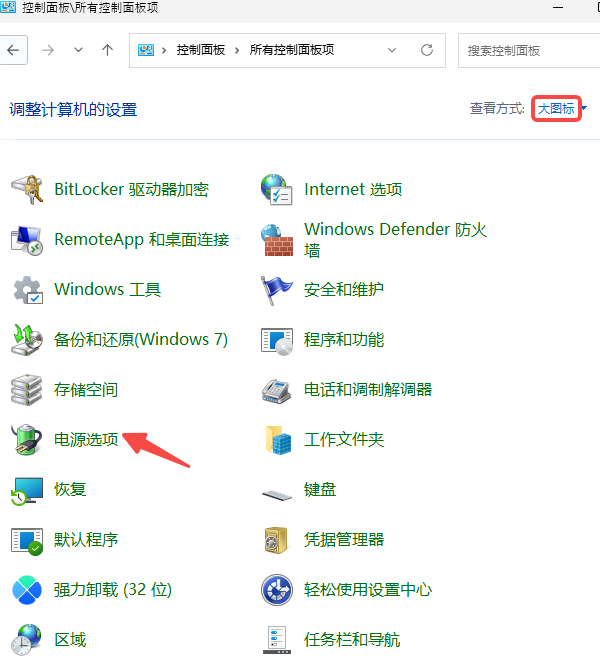The image size is (600, 666).
Task: Click the 电话和调制解调器 phone icon
Action: pyautogui.click(x=276, y=391)
